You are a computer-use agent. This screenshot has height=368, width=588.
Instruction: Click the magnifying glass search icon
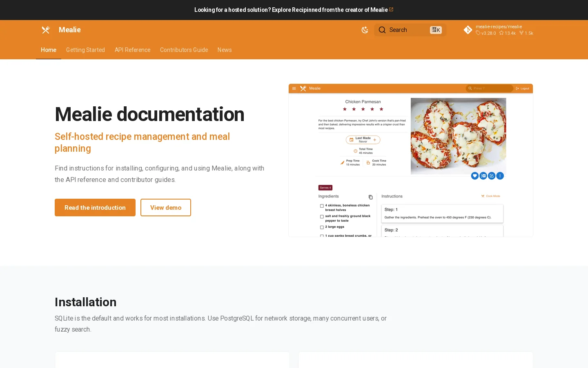tap(382, 30)
